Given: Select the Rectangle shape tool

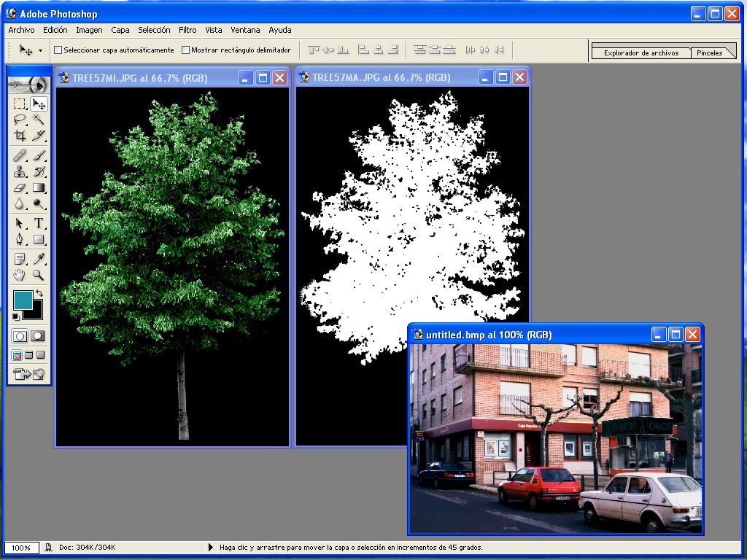Looking at the screenshot, I should pos(39,239).
